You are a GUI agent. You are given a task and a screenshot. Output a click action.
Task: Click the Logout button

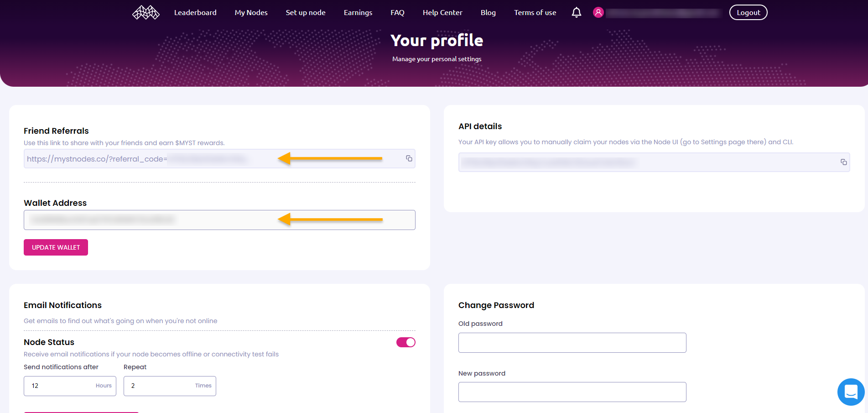748,12
